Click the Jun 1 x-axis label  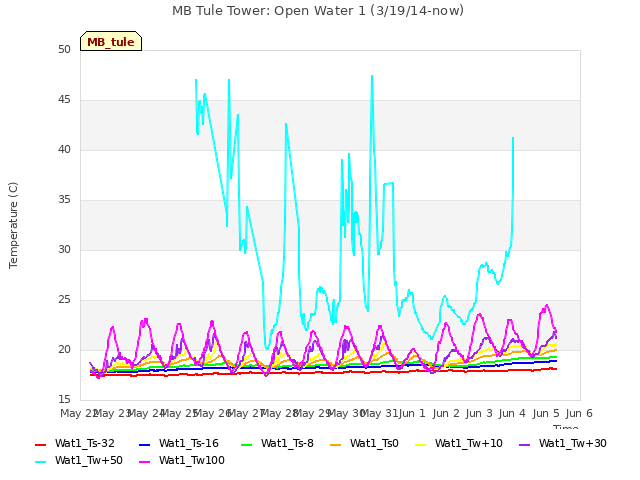coord(412,413)
